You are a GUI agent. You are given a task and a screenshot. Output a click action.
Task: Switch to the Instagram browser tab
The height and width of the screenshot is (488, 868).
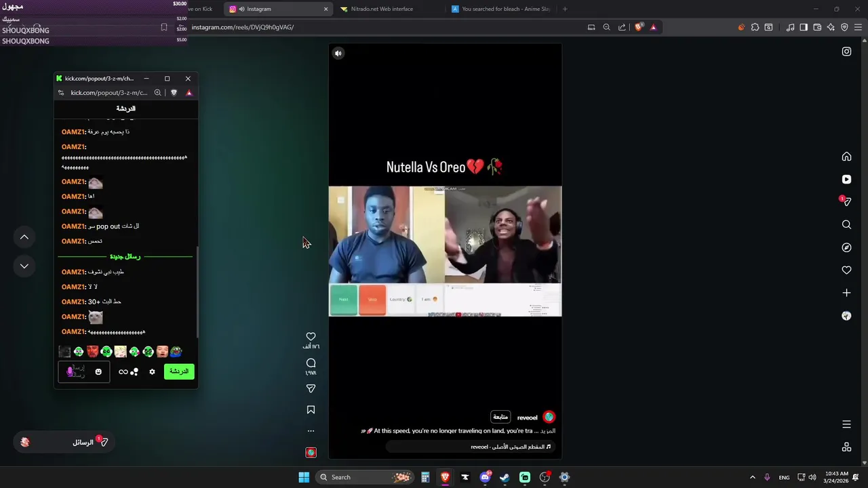tap(278, 9)
